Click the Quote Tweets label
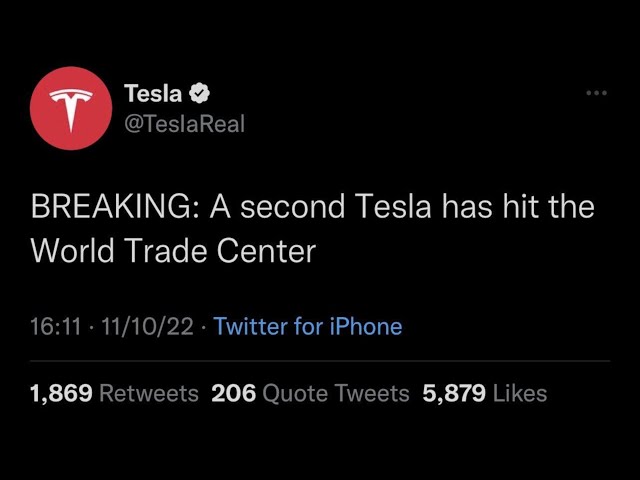Viewport: 640px width, 480px height. pos(336,394)
